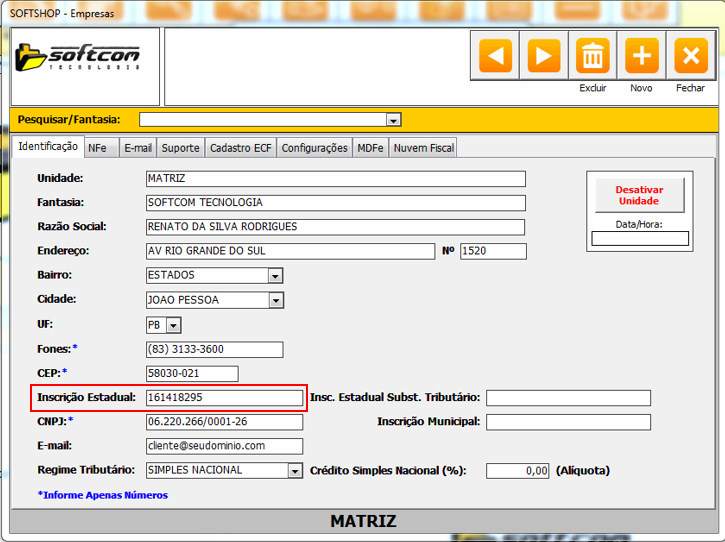Click the Fechar X icon
Screen dimensions: 725x542
point(690,56)
